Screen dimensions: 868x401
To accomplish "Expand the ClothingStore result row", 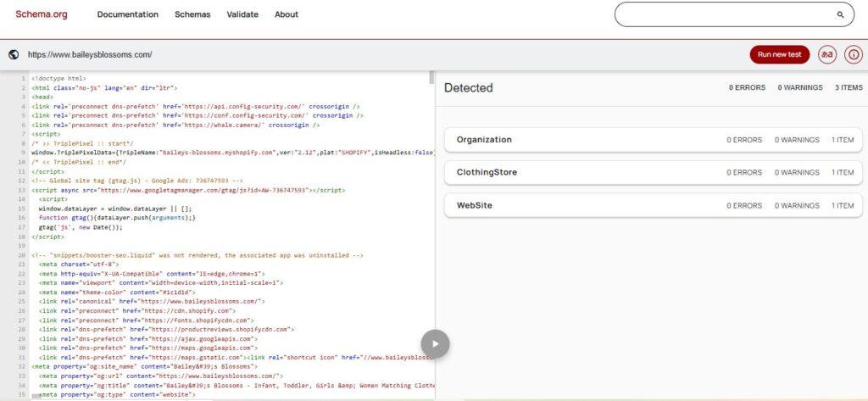I will (x=654, y=172).
